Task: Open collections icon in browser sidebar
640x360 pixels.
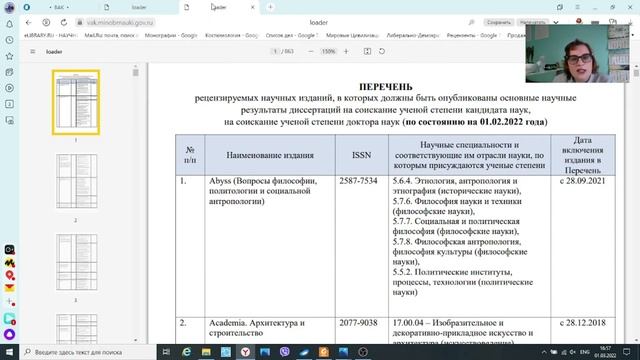Action: click(9, 72)
